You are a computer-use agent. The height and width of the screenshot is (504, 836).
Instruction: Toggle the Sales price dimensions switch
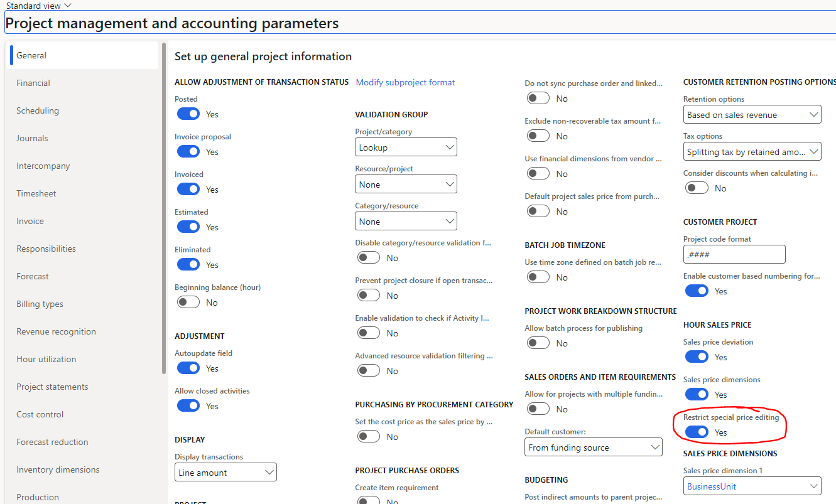click(697, 394)
